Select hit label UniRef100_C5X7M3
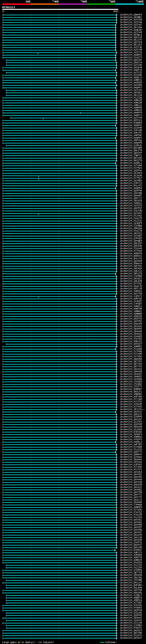The image size is (146, 644). pyautogui.click(x=131, y=339)
